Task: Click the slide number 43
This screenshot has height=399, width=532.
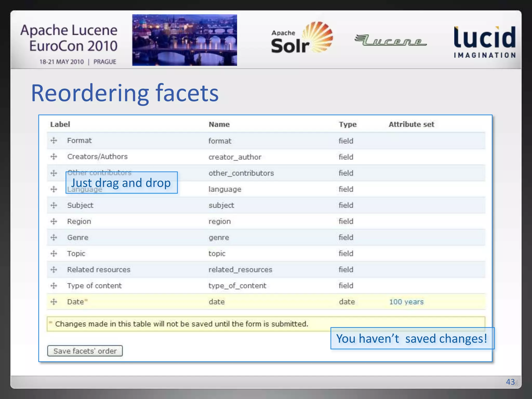Action: click(x=510, y=382)
